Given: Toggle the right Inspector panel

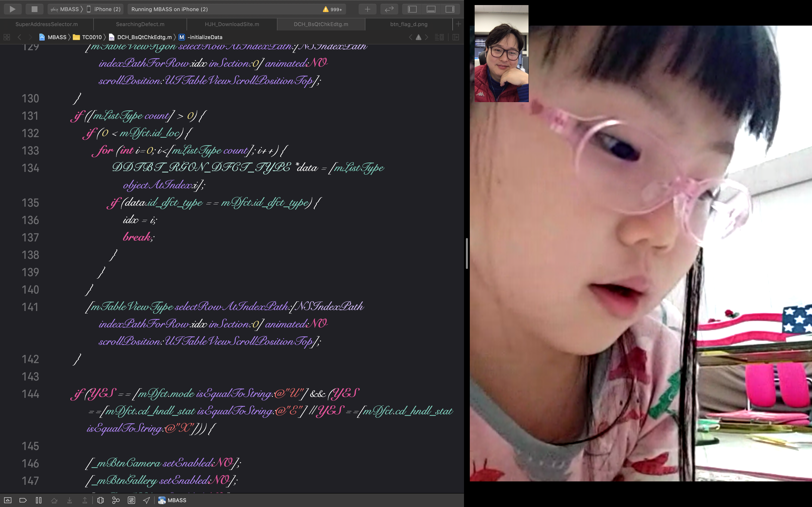Looking at the screenshot, I should [x=449, y=9].
